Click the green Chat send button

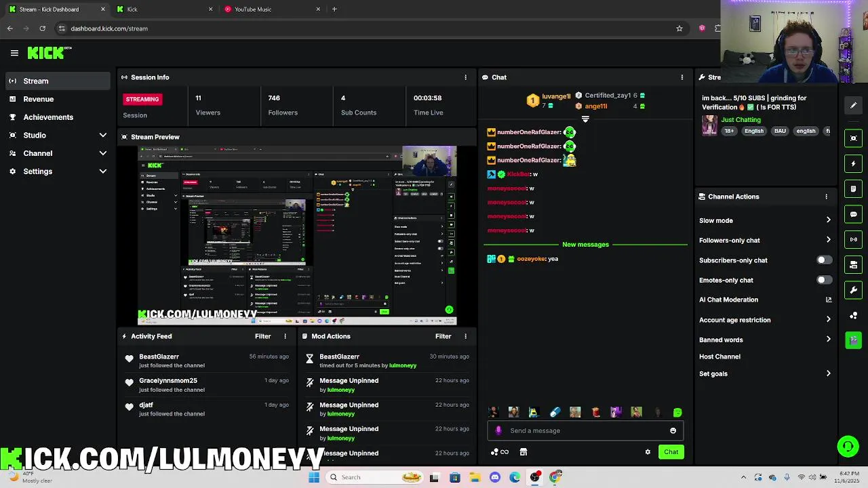click(671, 452)
